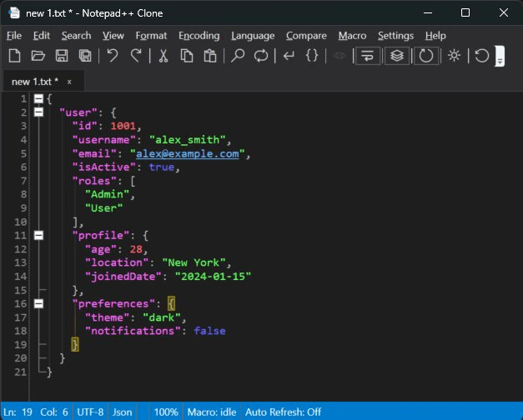This screenshot has height=420, width=523.
Task: Paste from clipboard icon
Action: 210,56
